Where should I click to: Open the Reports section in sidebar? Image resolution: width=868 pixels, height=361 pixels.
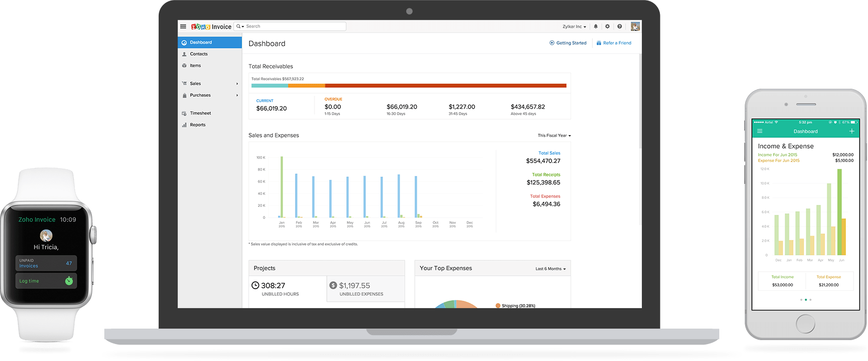(x=198, y=125)
